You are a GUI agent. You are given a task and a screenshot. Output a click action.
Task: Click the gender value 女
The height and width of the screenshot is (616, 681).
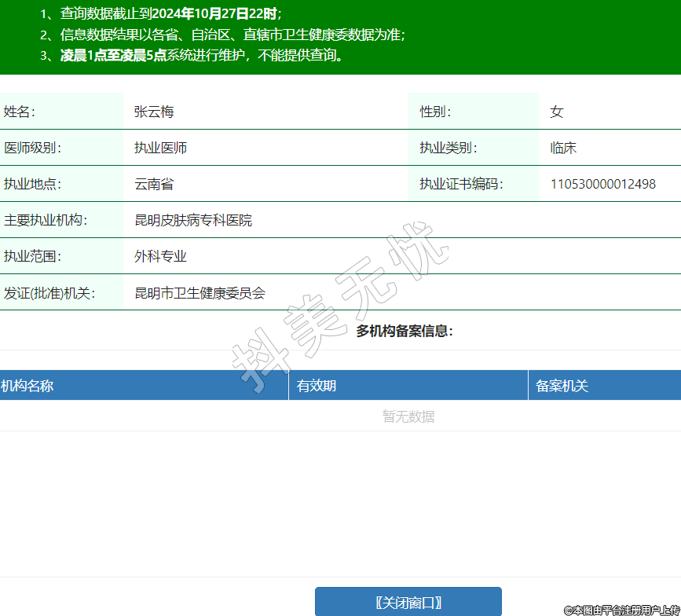point(556,112)
